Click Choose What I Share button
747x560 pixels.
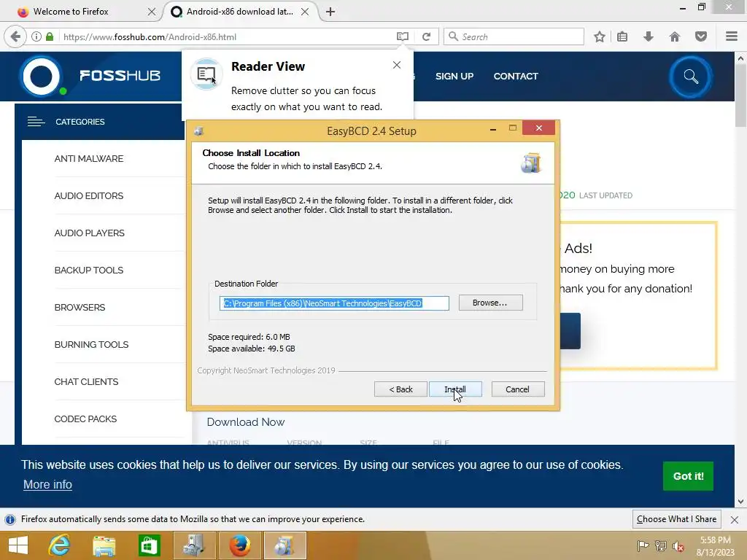tap(676, 519)
